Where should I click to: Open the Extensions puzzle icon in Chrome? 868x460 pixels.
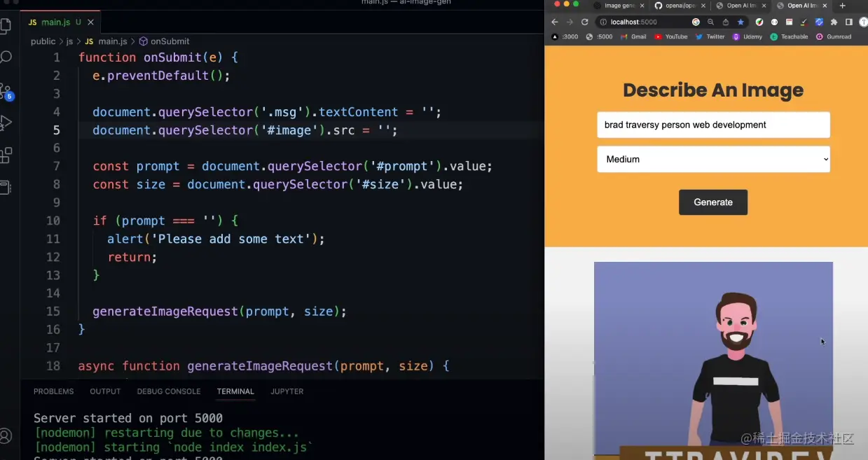tap(834, 22)
